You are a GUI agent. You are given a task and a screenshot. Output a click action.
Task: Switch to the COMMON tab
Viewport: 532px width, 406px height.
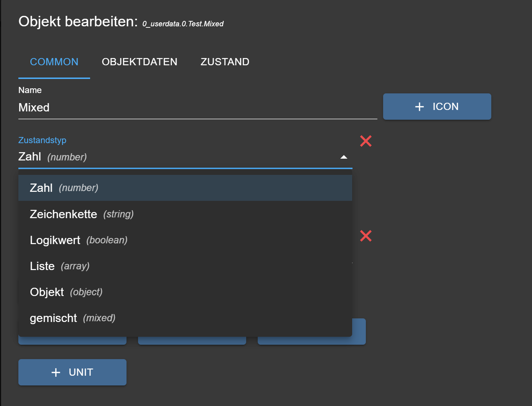(x=54, y=62)
